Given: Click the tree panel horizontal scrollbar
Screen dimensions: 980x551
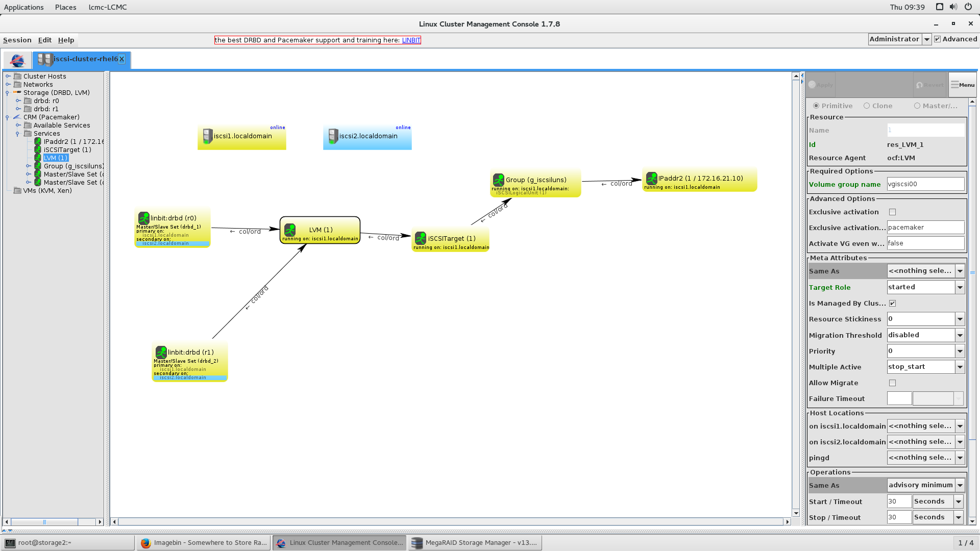Looking at the screenshot, I should pyautogui.click(x=44, y=522).
